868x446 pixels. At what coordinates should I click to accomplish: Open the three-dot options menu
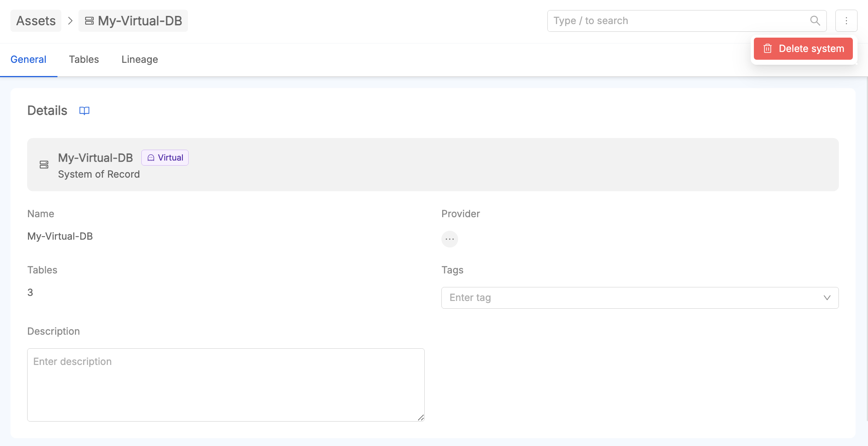pos(846,21)
